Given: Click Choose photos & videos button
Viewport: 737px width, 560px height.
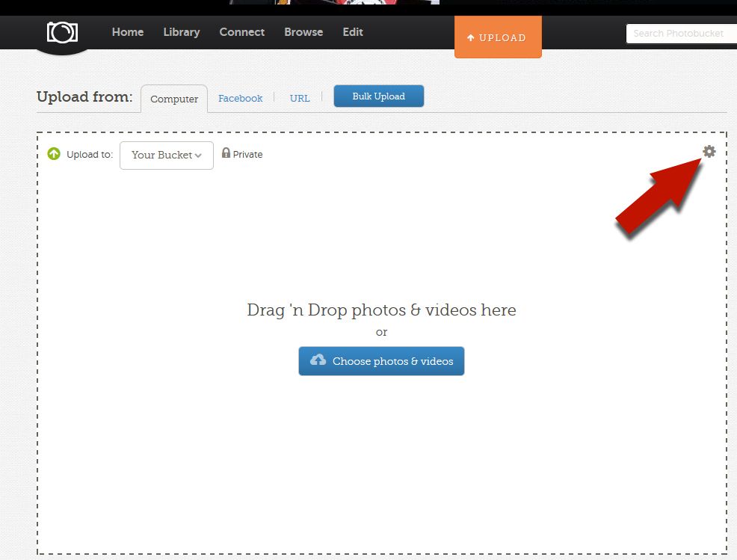Looking at the screenshot, I should click(x=381, y=361).
